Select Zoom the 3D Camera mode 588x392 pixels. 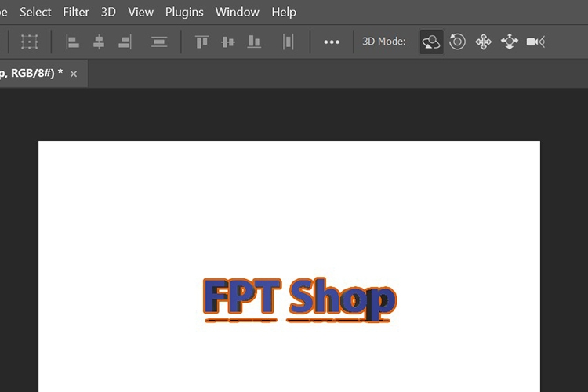pyautogui.click(x=535, y=42)
